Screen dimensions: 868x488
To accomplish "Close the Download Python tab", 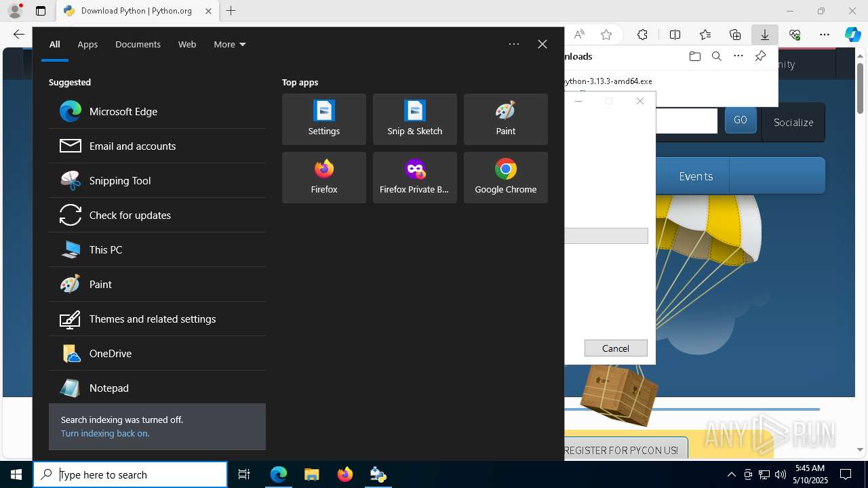I will 208,11.
